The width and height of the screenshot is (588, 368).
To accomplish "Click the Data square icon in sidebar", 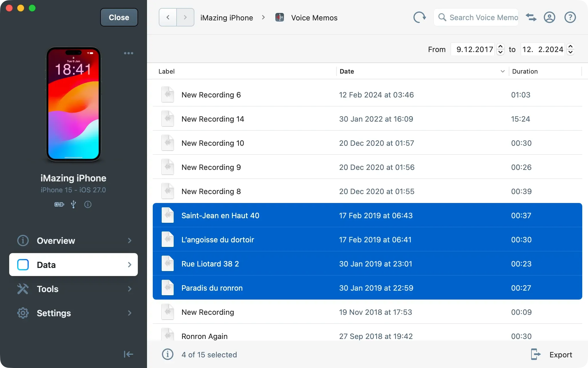I will (x=23, y=264).
